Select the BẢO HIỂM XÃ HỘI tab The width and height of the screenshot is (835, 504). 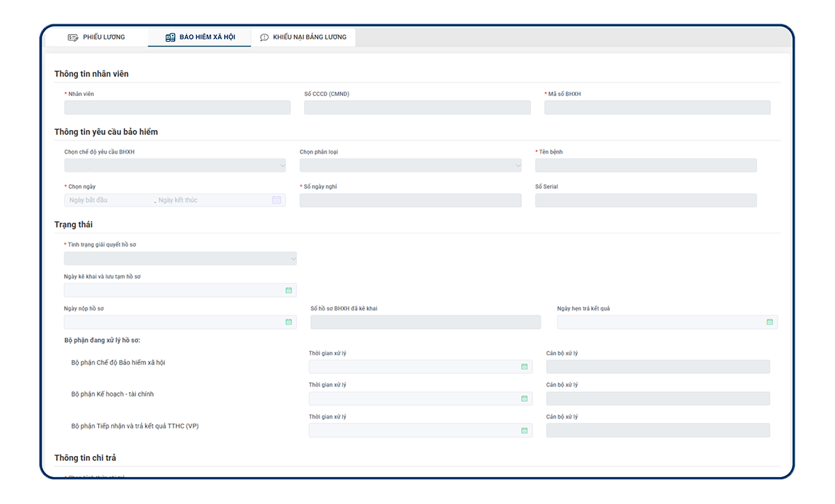pos(200,38)
